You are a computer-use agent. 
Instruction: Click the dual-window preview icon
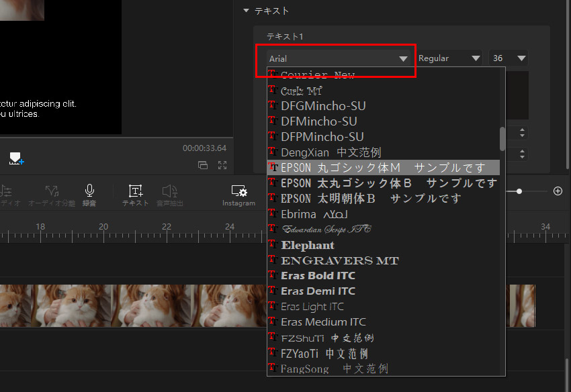click(204, 164)
